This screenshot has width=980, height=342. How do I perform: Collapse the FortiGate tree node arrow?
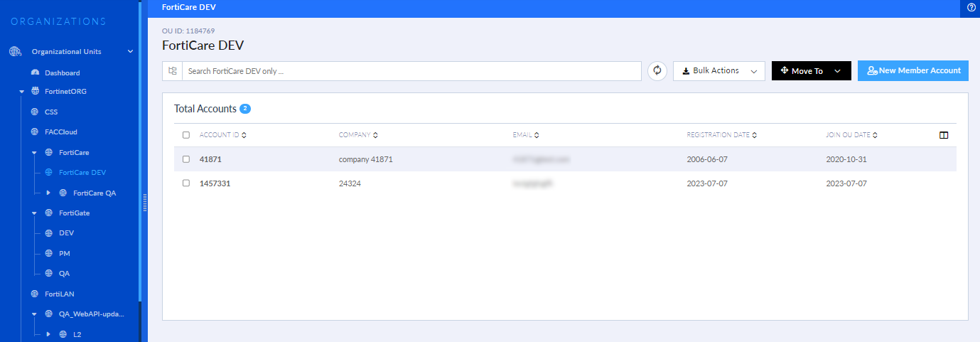[34, 213]
